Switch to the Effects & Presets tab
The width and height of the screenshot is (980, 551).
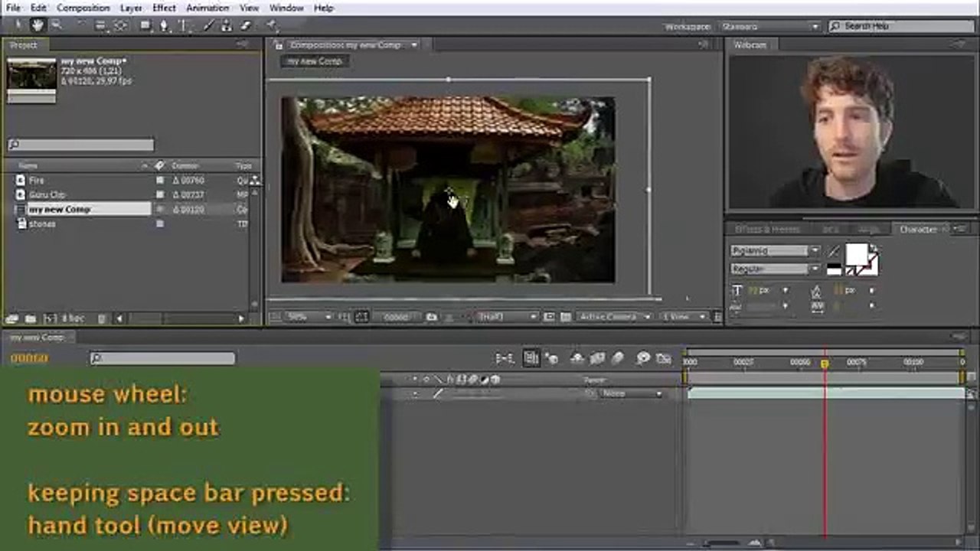coord(767,229)
